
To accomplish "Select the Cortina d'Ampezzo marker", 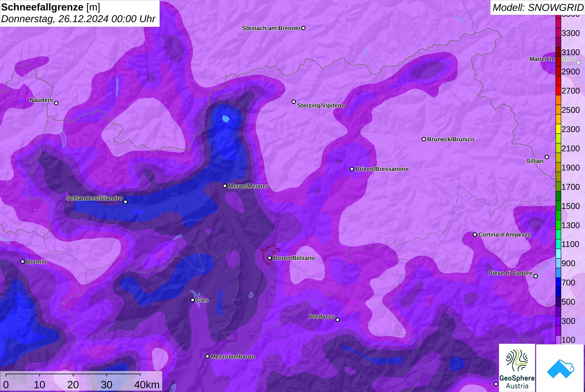I will 475,234.
